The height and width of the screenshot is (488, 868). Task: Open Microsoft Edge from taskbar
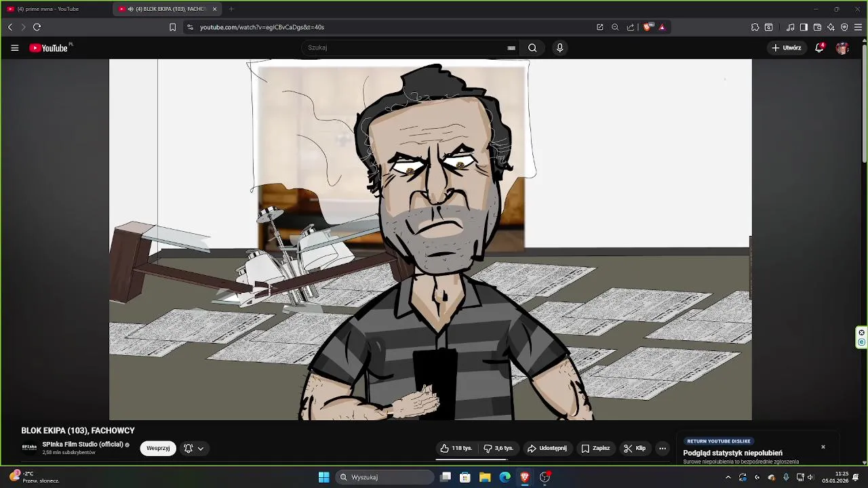point(505,477)
